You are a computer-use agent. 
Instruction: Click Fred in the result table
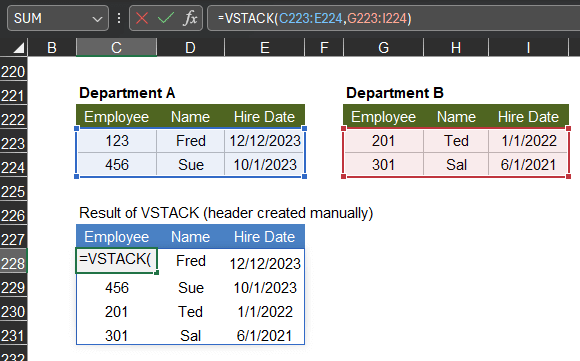[190, 261]
